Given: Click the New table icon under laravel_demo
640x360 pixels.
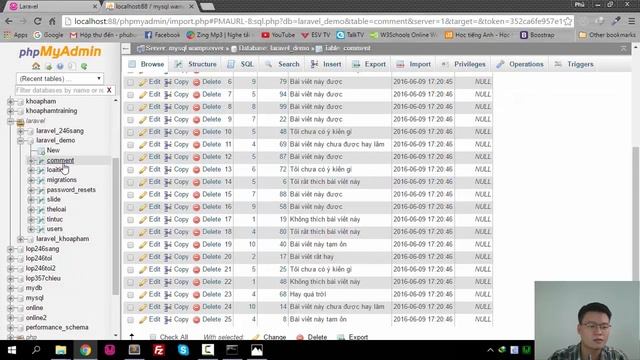Looking at the screenshot, I should [41, 151].
